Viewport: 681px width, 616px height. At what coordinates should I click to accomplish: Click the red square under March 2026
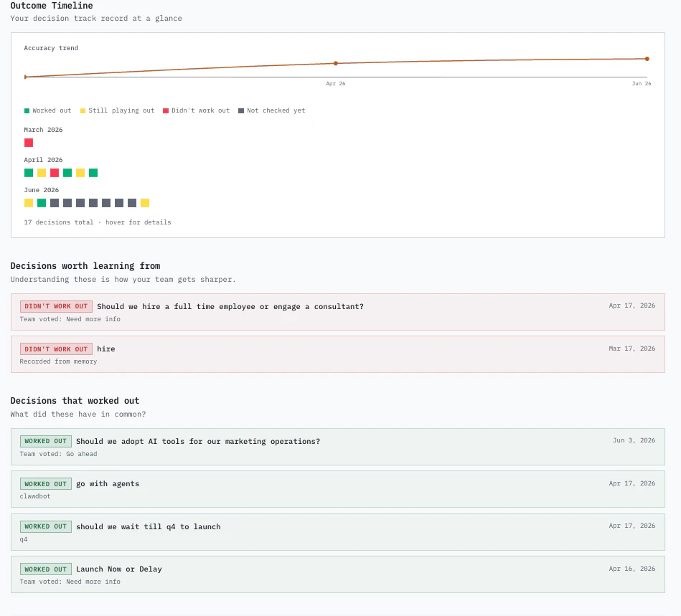[29, 143]
